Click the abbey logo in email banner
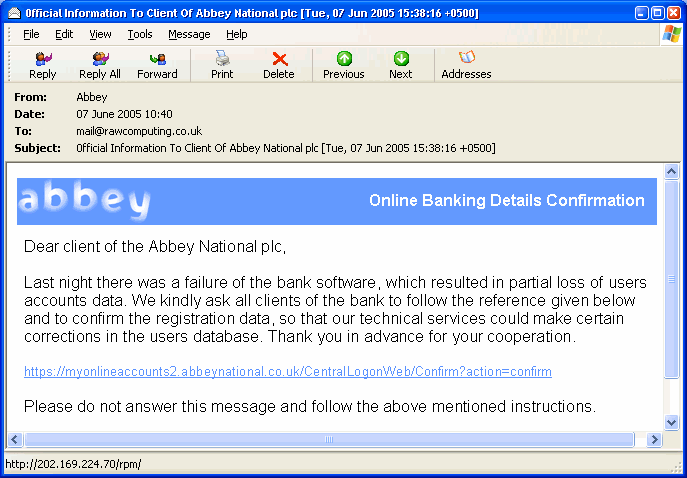Image resolution: width=687 pixels, height=478 pixels. (x=84, y=201)
